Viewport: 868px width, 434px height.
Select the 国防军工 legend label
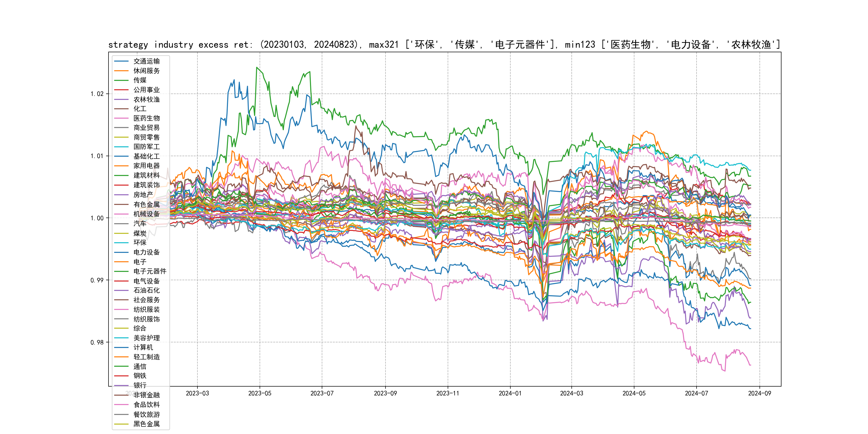coord(147,147)
